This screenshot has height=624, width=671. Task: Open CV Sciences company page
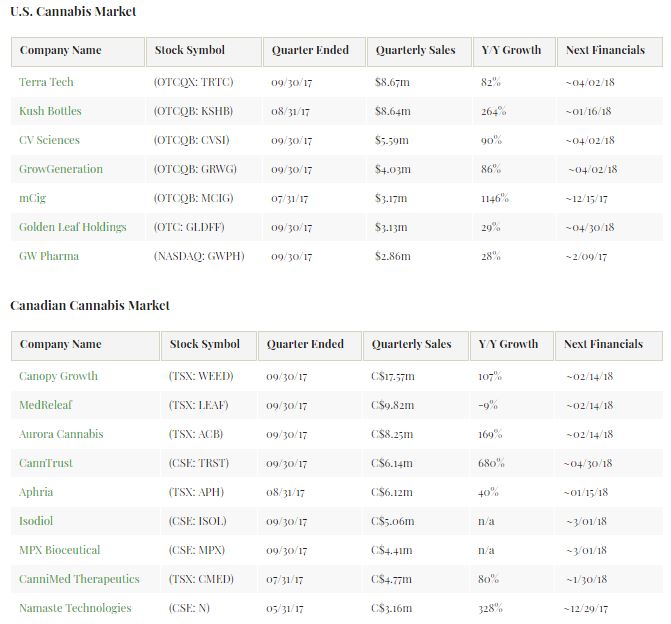tap(49, 140)
